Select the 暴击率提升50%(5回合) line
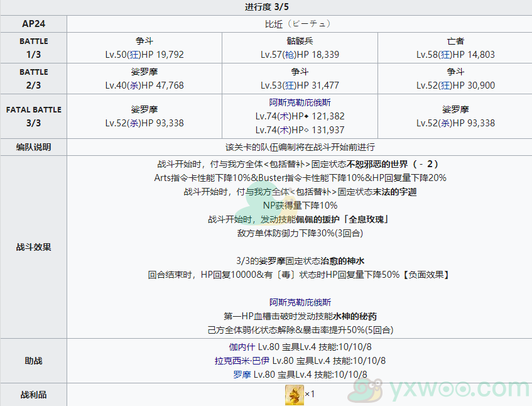The image size is (532, 406). click(x=300, y=330)
